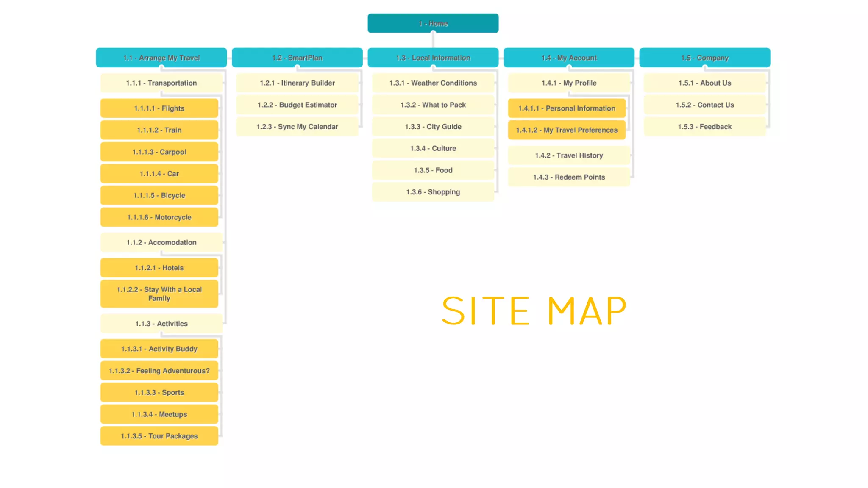868x488 pixels.
Task: Click 1.4.1.2 - My Travel Preferences node
Action: [x=567, y=130]
